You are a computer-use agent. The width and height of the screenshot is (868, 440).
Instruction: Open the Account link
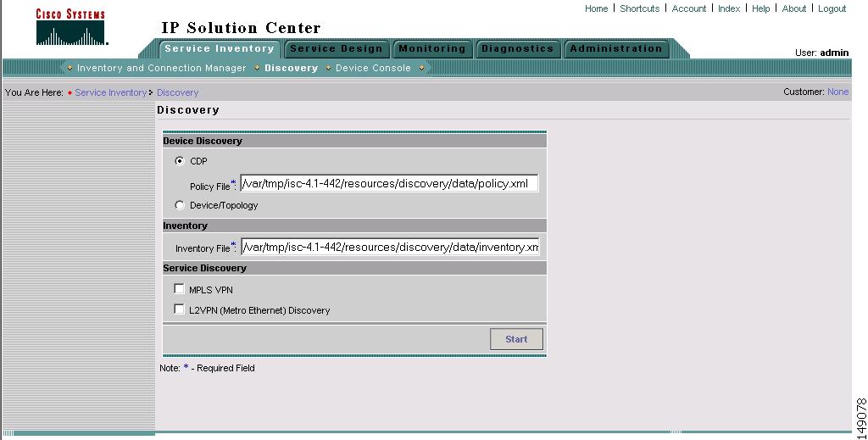click(x=688, y=8)
